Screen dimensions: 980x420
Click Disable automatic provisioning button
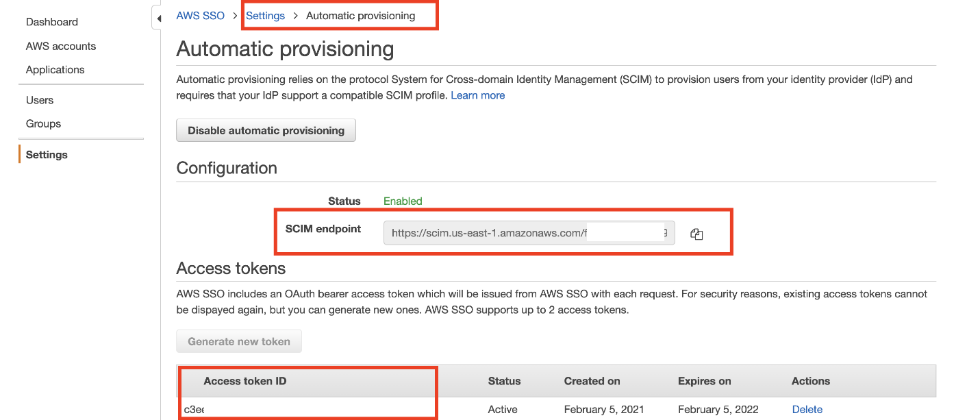tap(266, 130)
